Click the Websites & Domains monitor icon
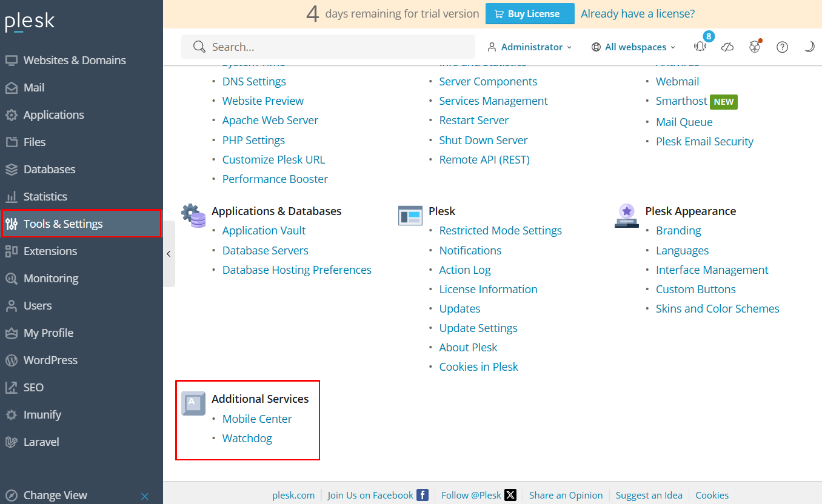Viewport: 822px width, 504px height. pyautogui.click(x=12, y=61)
